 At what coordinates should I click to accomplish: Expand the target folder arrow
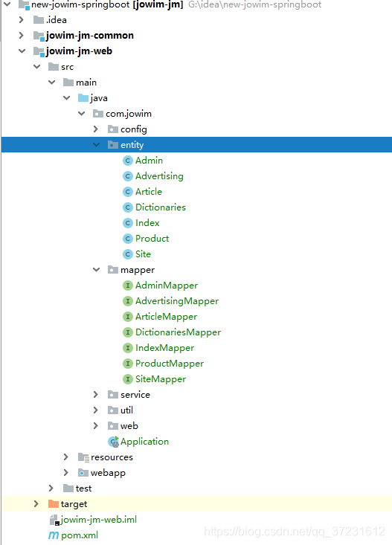coord(36,503)
